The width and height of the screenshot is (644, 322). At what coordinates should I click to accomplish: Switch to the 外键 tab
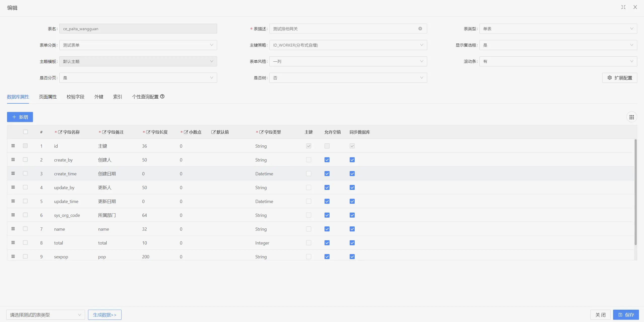(99, 97)
